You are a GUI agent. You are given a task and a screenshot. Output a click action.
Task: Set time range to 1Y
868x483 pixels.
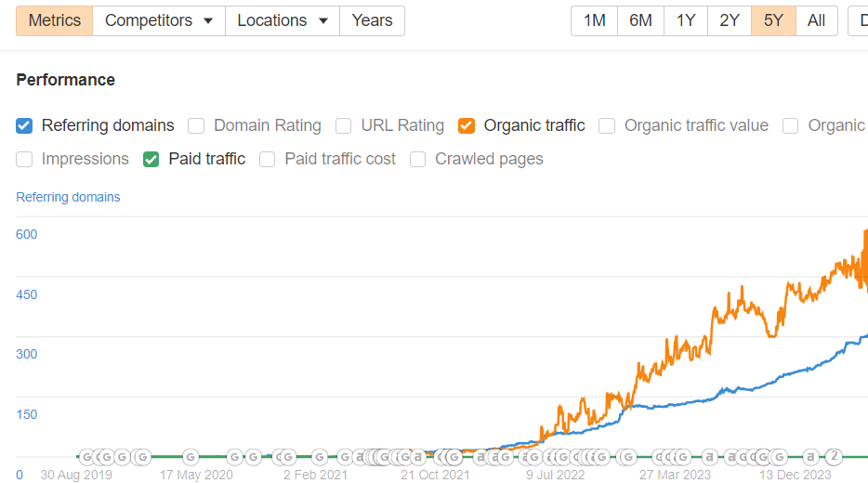tap(685, 20)
